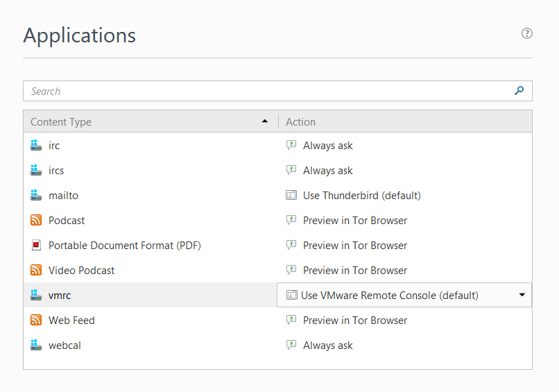Click the PDF document icon
The image size is (559, 392).
pyautogui.click(x=37, y=246)
